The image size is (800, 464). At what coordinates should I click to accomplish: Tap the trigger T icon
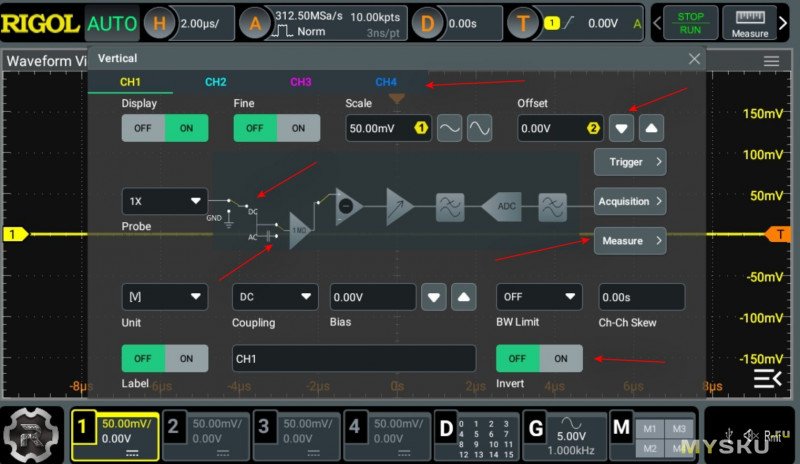click(521, 23)
